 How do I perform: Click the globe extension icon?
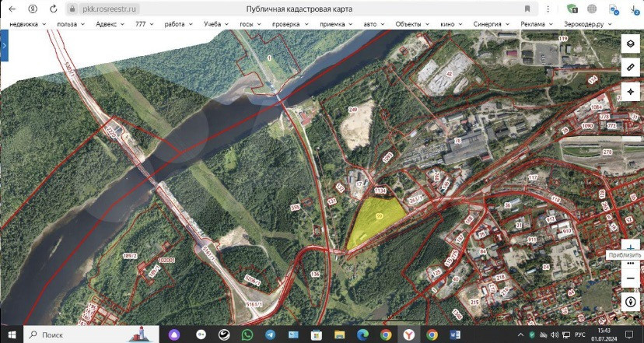(x=592, y=9)
